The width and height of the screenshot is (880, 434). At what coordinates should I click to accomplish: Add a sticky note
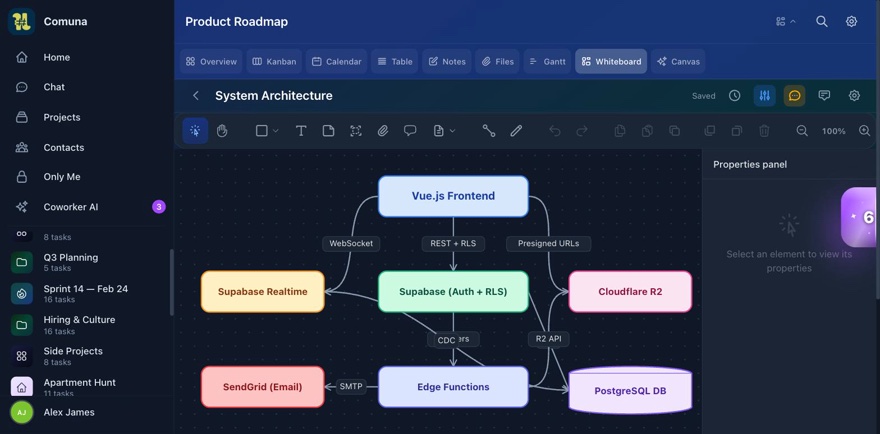coord(328,131)
